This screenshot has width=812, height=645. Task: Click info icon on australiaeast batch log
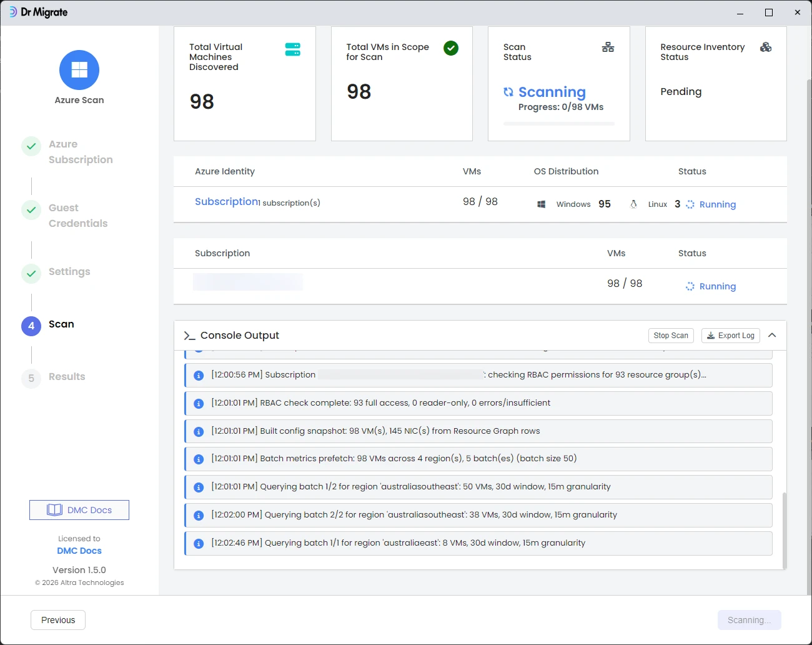click(x=199, y=544)
